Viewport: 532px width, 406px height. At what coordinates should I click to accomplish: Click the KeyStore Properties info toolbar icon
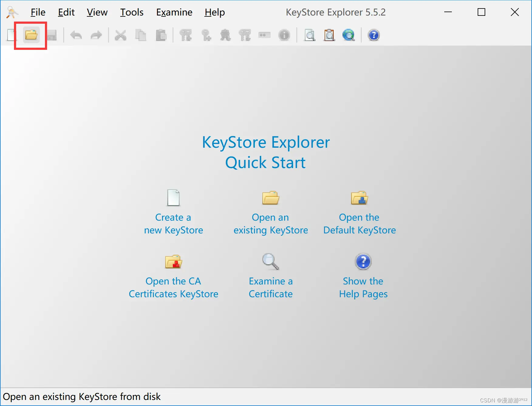coord(284,35)
